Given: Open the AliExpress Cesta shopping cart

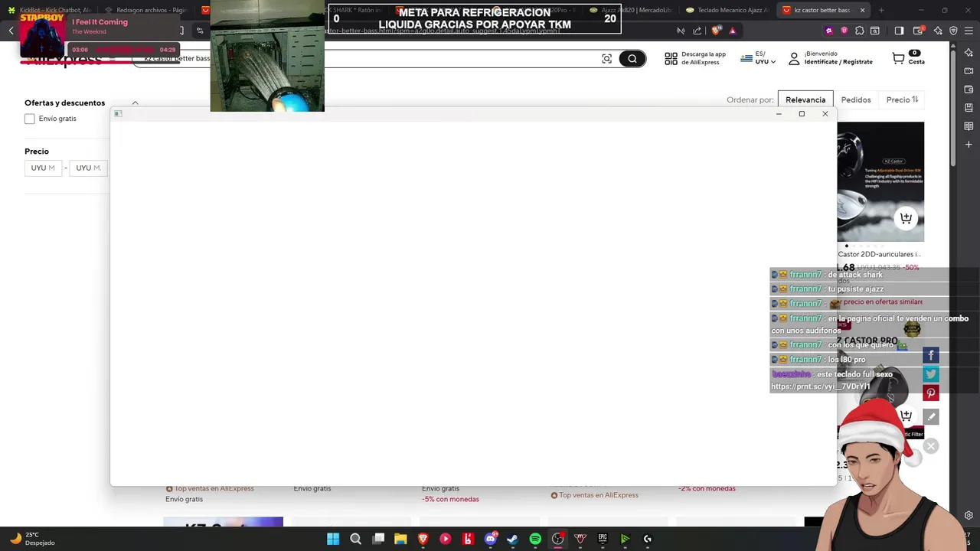Looking at the screenshot, I should pos(908,58).
